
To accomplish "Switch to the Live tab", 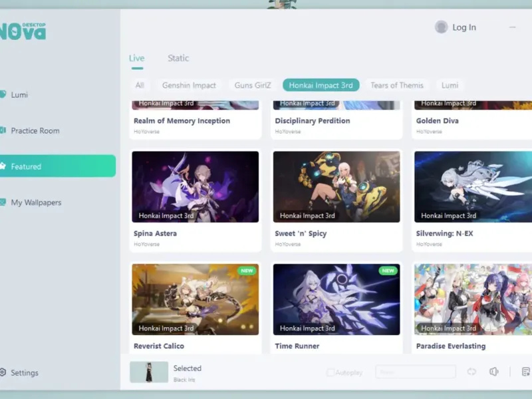I will click(x=137, y=59).
